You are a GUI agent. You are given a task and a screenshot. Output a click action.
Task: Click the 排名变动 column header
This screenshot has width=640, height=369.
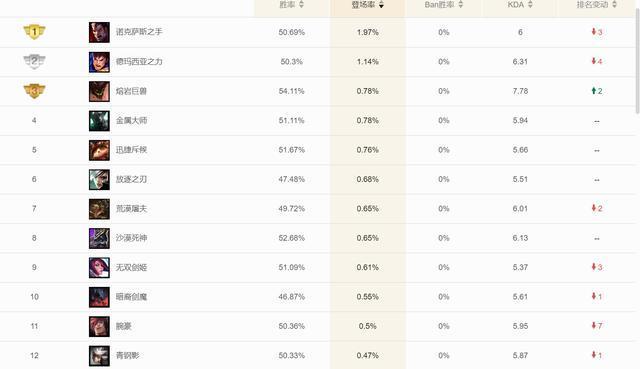pyautogui.click(x=596, y=4)
